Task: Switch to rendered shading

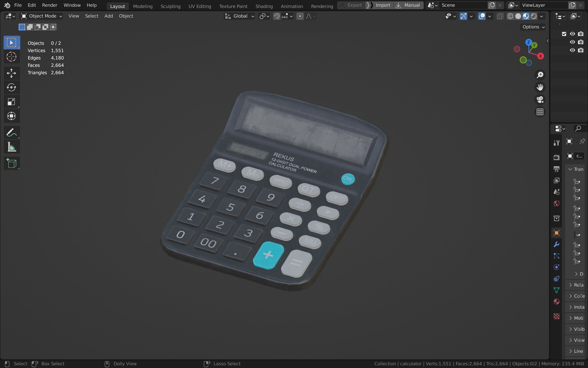Action: click(534, 16)
